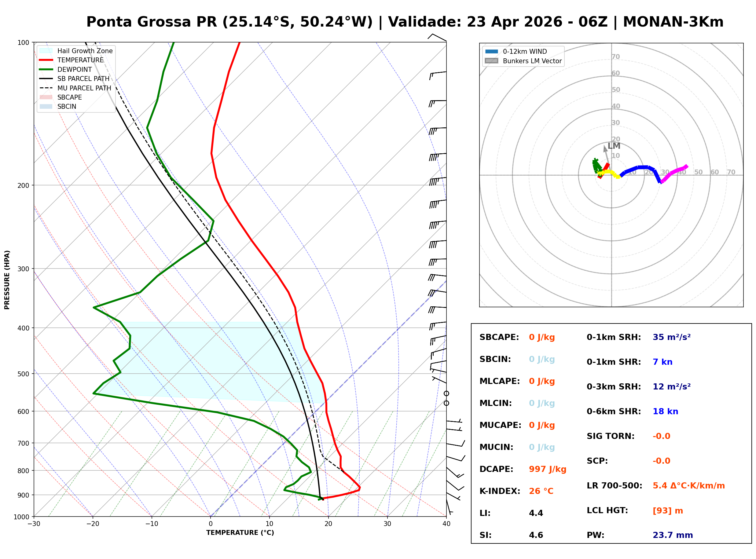Click the red TEMPERATURE legend line
The width and height of the screenshot is (756, 559).
[x=46, y=60]
